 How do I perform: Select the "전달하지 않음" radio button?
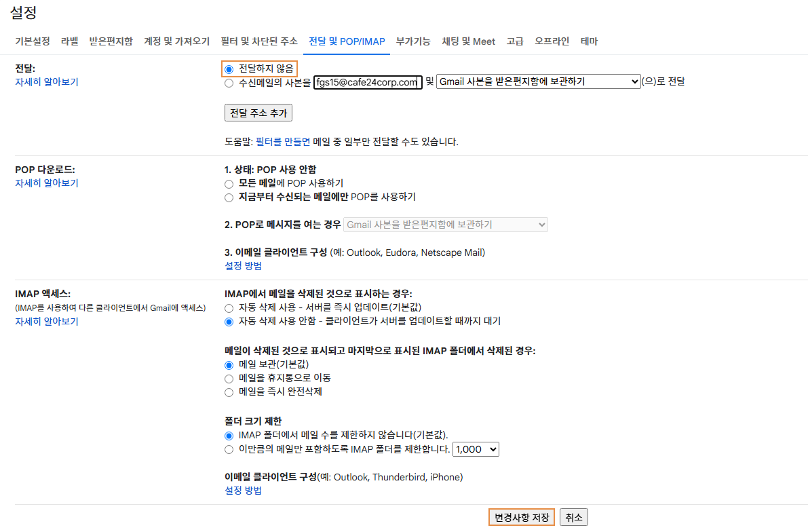coord(229,69)
